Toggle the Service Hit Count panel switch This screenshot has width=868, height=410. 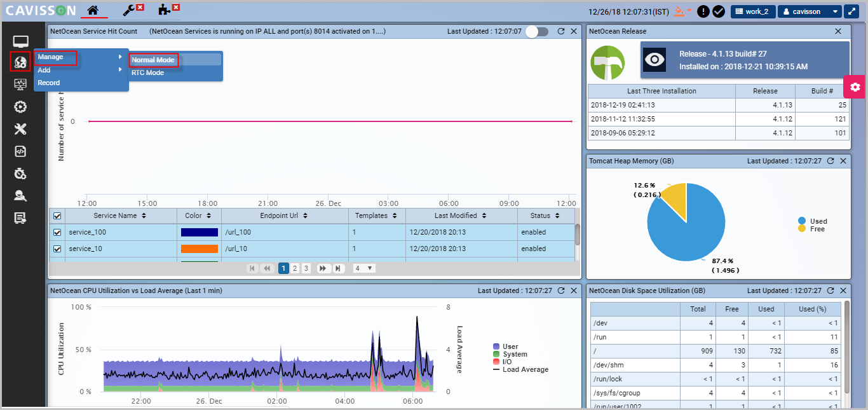point(537,31)
